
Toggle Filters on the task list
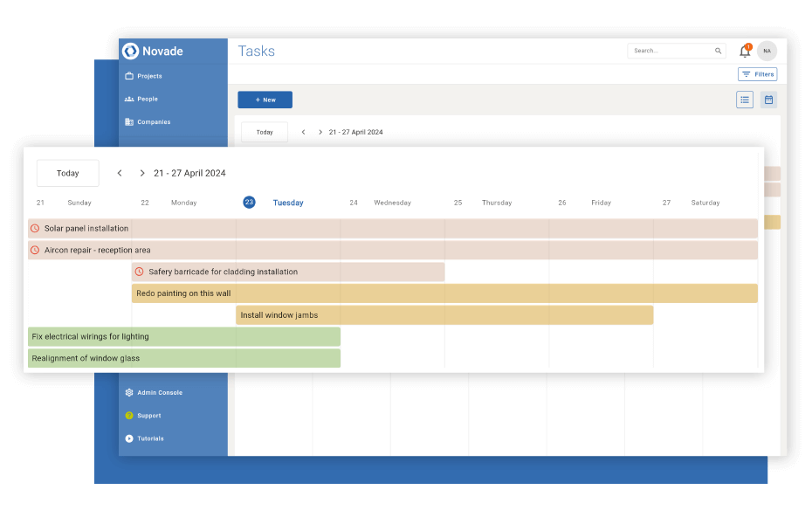[x=757, y=74]
